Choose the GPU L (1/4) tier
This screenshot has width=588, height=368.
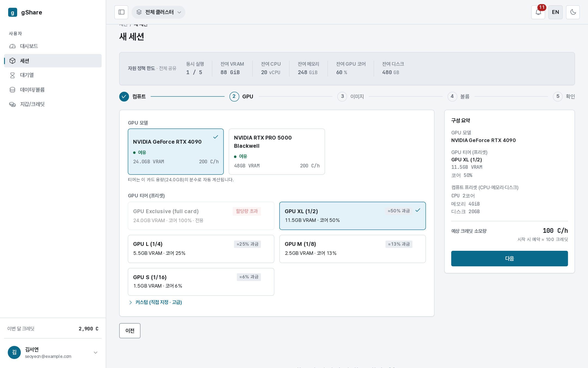click(201, 249)
